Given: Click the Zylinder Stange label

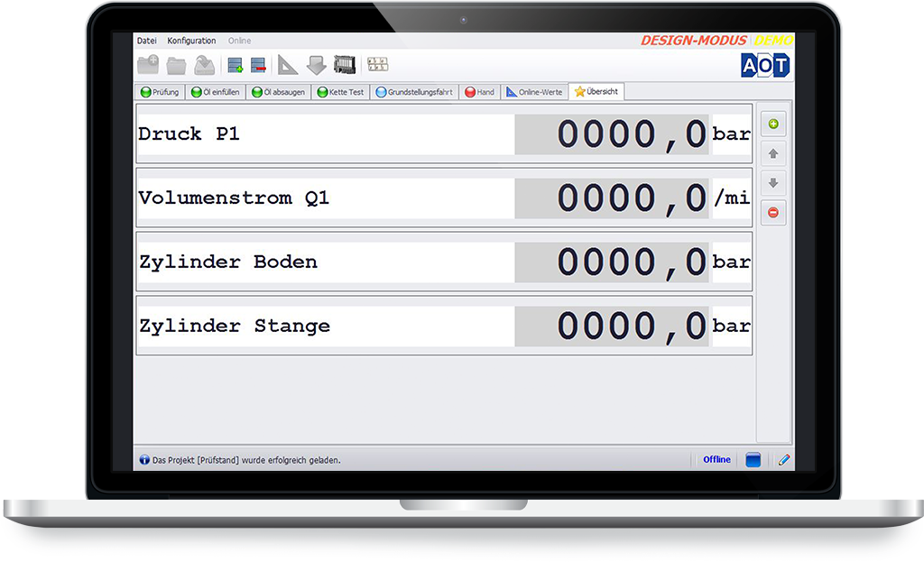Looking at the screenshot, I should pos(235,326).
